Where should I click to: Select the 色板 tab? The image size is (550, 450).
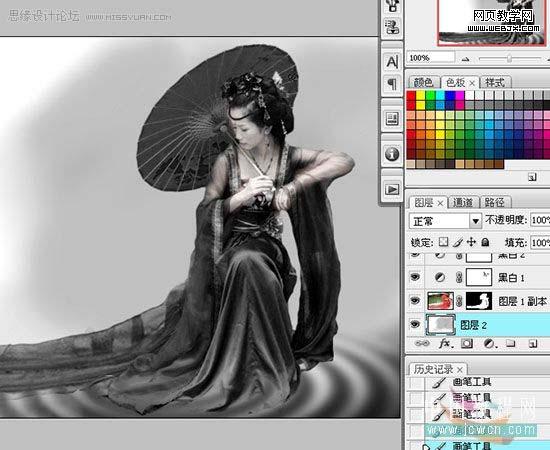(455, 82)
